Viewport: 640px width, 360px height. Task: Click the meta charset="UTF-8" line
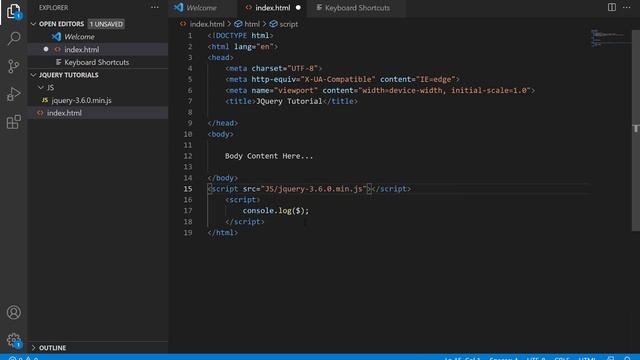tap(274, 68)
